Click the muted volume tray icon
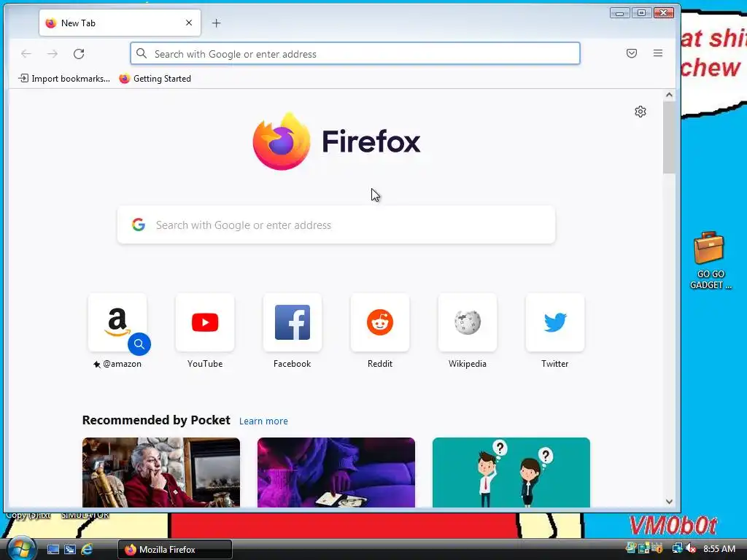Screen dimensions: 747x560 pyautogui.click(x=691, y=548)
